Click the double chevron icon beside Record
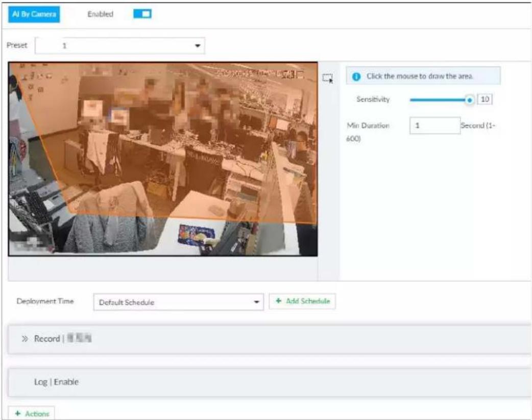 pos(25,338)
